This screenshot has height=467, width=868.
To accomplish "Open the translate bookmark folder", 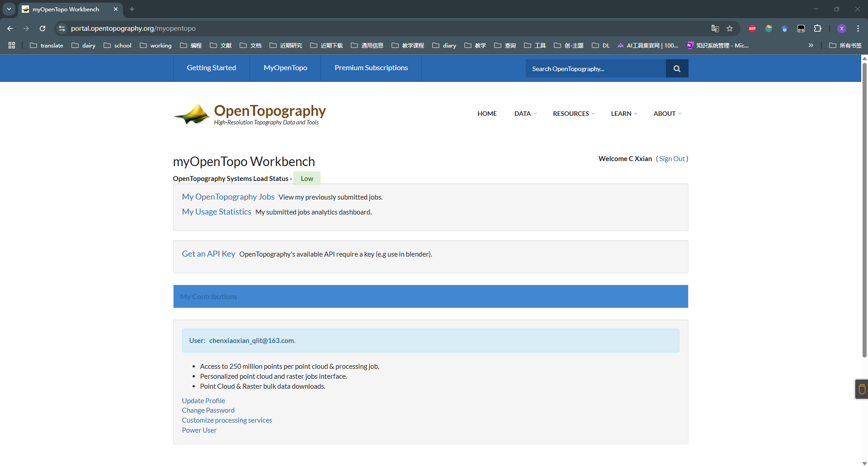I will pyautogui.click(x=47, y=45).
